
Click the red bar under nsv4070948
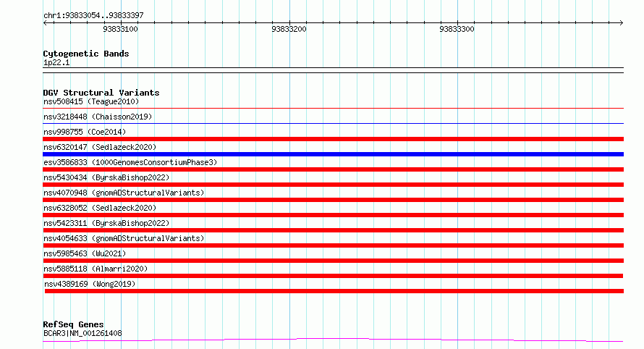pyautogui.click(x=333, y=200)
